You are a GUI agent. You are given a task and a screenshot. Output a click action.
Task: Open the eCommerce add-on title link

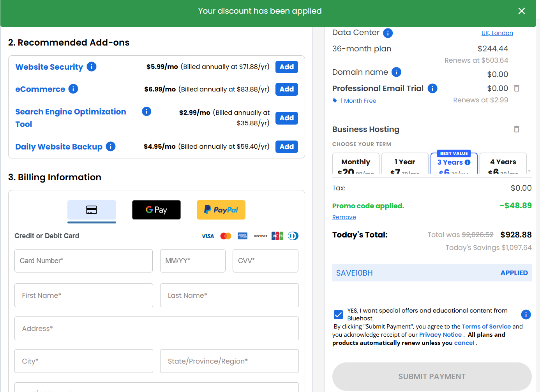tap(40, 89)
